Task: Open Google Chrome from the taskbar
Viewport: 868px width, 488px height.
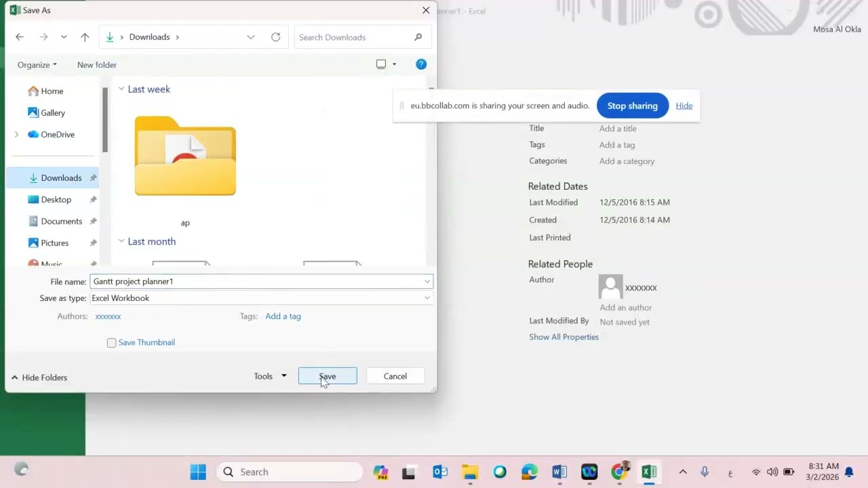Action: point(619,472)
